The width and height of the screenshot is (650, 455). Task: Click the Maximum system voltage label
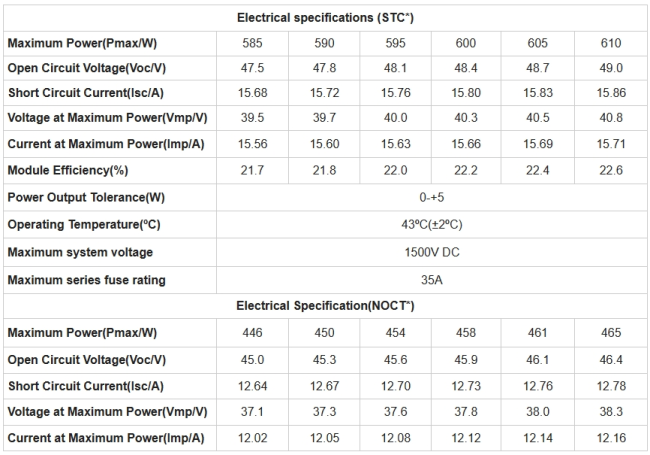click(80, 252)
